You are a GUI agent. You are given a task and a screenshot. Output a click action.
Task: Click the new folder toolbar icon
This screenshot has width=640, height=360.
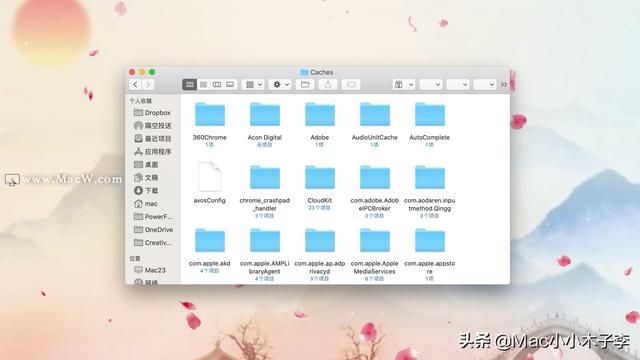tap(305, 84)
